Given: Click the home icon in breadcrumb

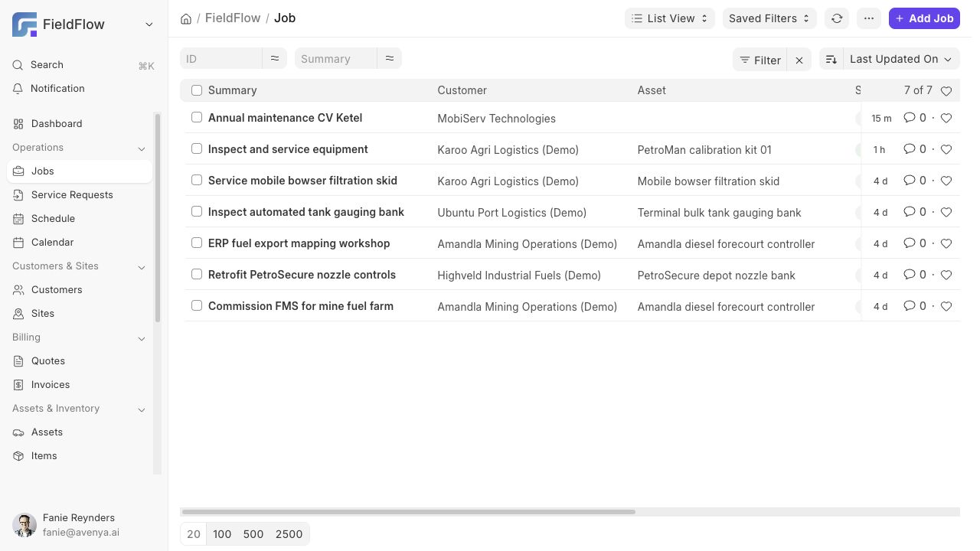Looking at the screenshot, I should coord(186,18).
